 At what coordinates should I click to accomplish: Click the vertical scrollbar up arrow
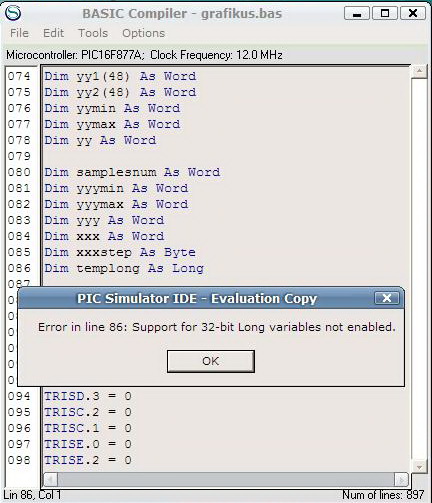419,71
